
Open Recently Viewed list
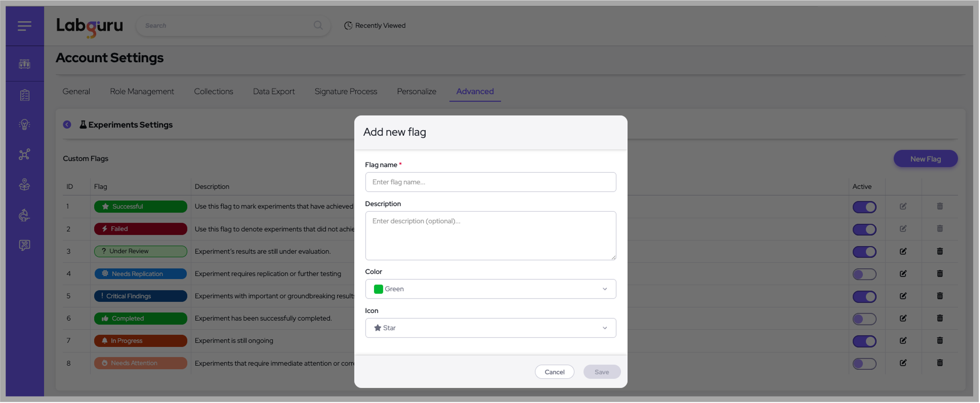click(375, 26)
